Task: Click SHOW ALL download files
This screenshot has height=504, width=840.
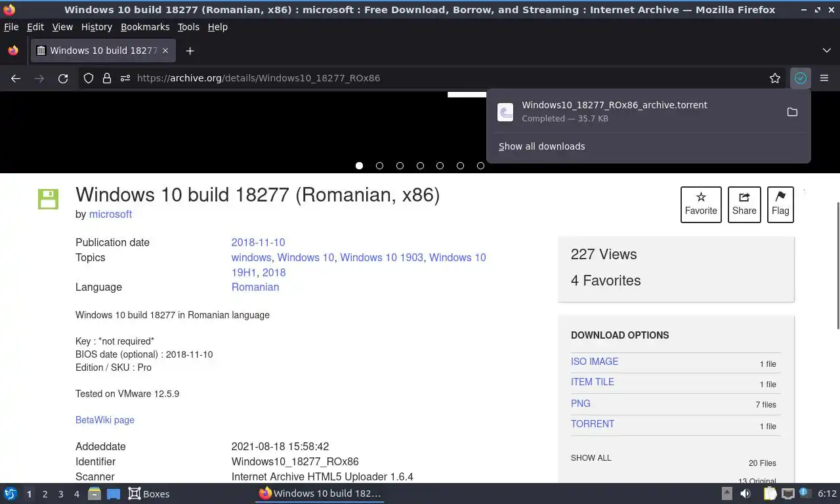Action: 591,458
